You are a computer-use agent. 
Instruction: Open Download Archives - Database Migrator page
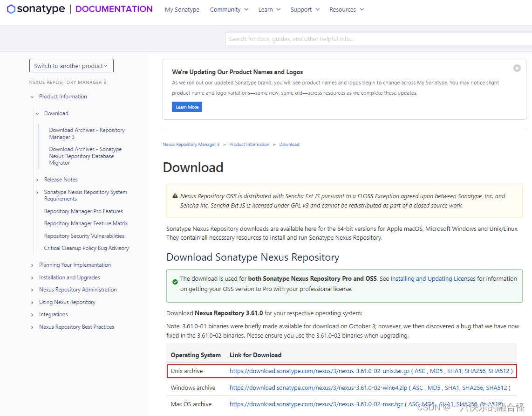tap(85, 156)
